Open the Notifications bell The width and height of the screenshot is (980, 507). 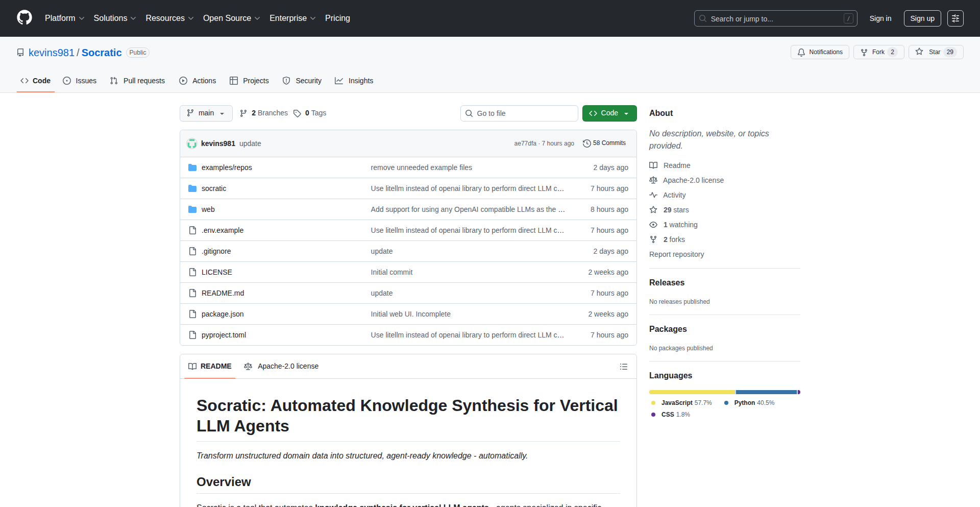(x=801, y=52)
